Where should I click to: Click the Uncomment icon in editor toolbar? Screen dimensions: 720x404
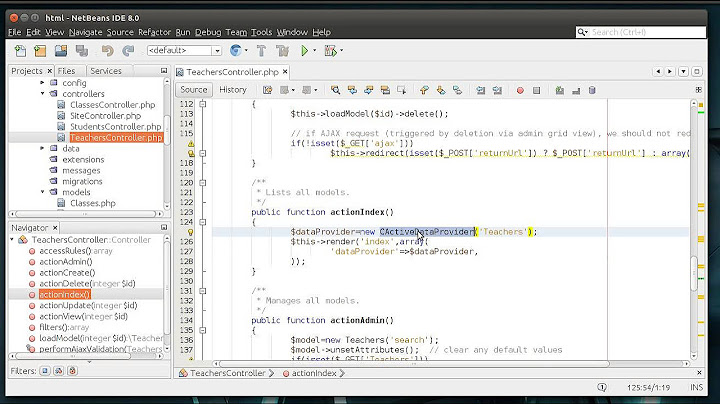click(x=576, y=91)
